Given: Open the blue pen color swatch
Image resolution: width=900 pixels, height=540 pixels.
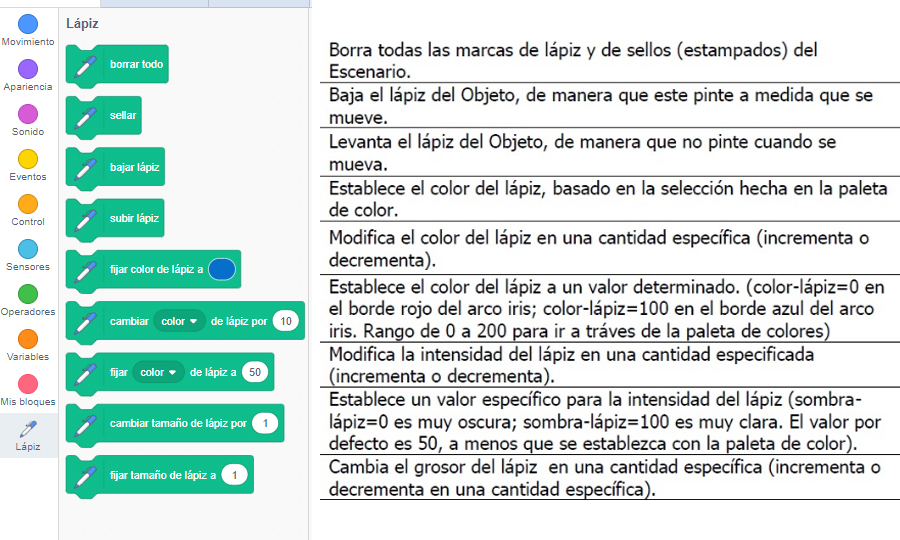Looking at the screenshot, I should tap(222, 270).
